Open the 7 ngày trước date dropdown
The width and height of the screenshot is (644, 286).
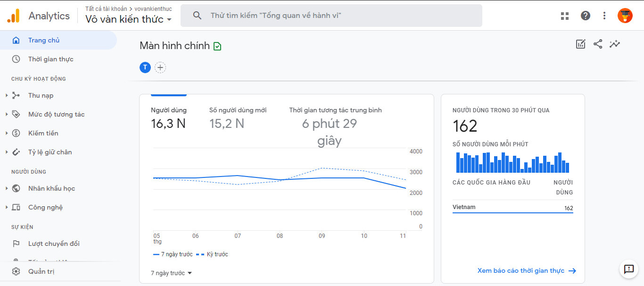(x=171, y=273)
